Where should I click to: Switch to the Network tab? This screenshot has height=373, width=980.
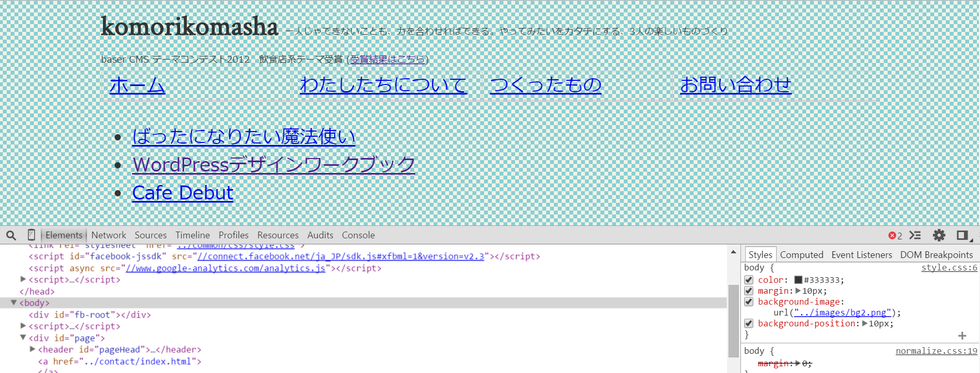pos(109,235)
